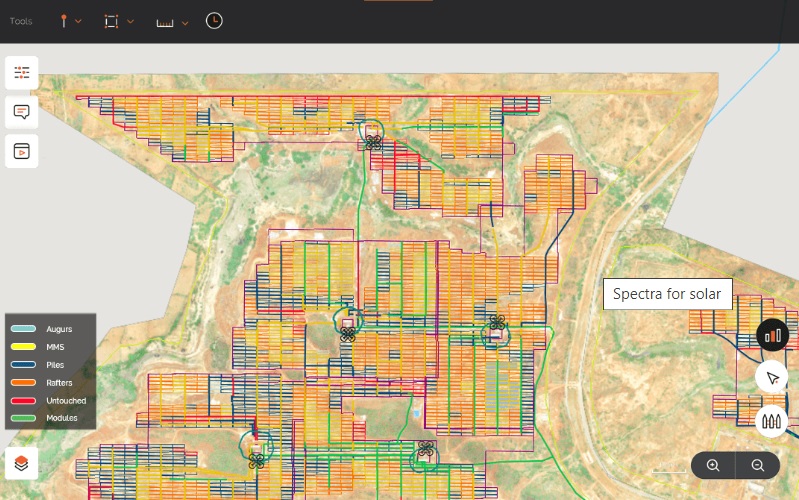This screenshot has width=799, height=500.
Task: Expand the pin marker tool dropdown
Action: click(78, 21)
